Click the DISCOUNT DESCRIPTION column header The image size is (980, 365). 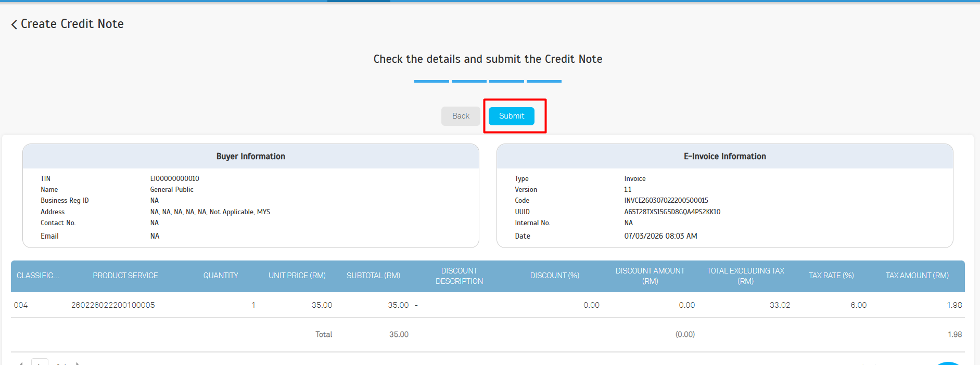coord(459,276)
